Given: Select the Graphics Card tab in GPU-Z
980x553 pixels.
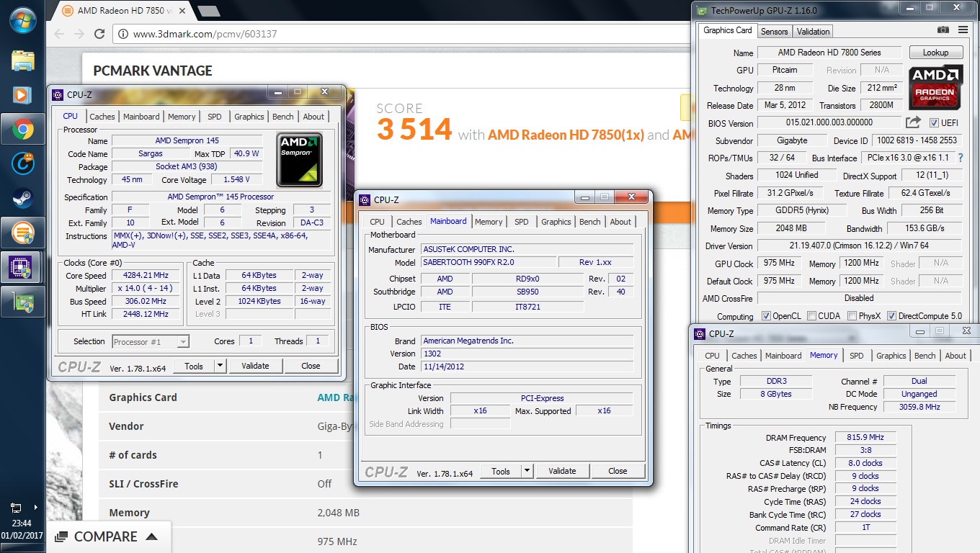Looking at the screenshot, I should (x=727, y=30).
